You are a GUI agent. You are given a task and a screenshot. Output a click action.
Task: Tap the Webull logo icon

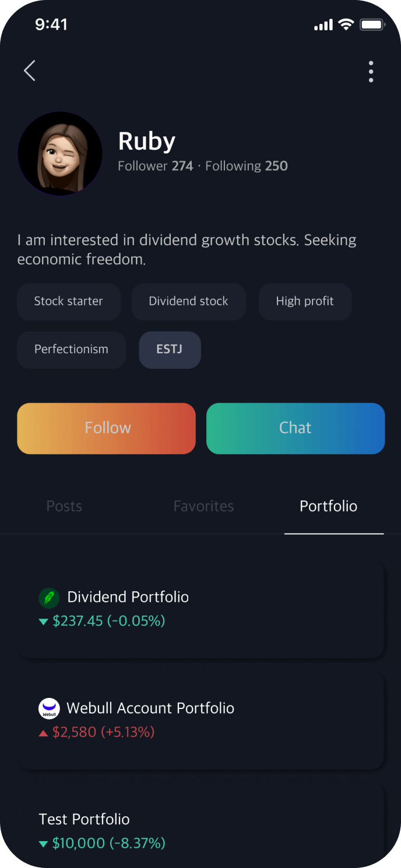click(x=49, y=708)
